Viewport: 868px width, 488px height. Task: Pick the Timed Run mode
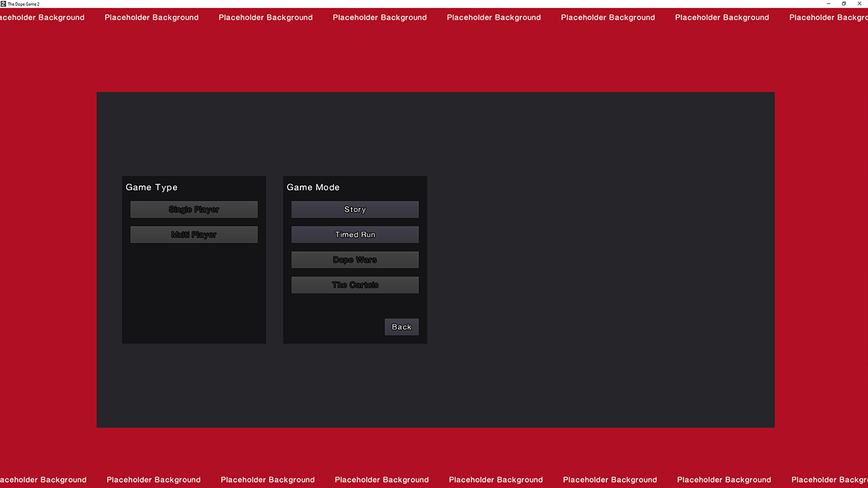pos(355,235)
